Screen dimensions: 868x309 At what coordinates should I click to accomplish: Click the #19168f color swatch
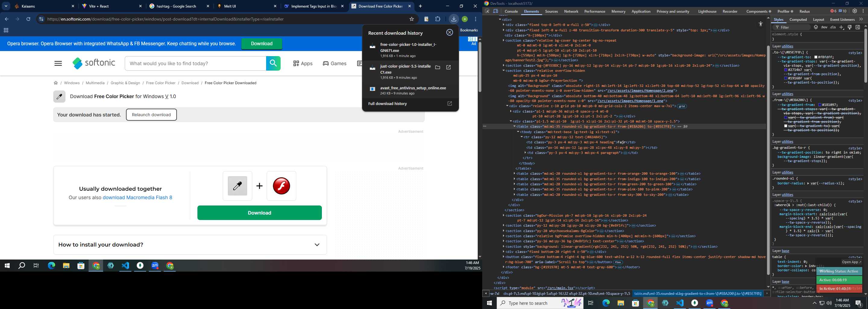[x=786, y=78]
